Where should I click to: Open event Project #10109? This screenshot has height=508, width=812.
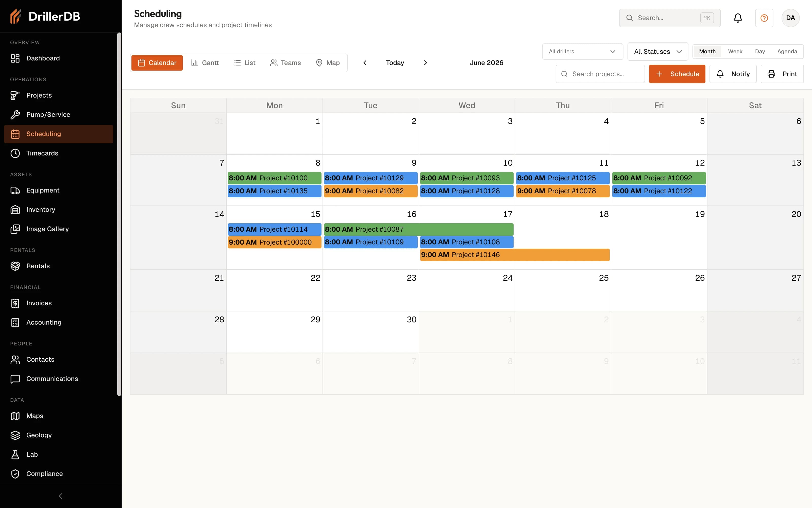(x=370, y=242)
